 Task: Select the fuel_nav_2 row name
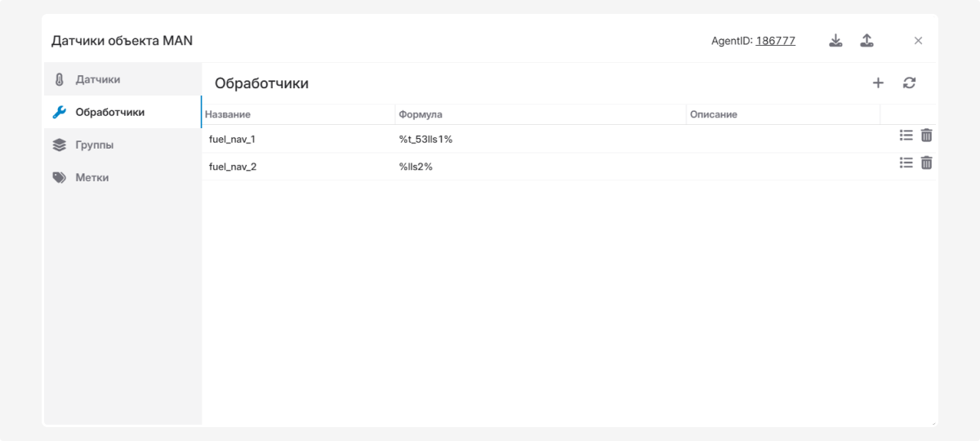(x=233, y=167)
